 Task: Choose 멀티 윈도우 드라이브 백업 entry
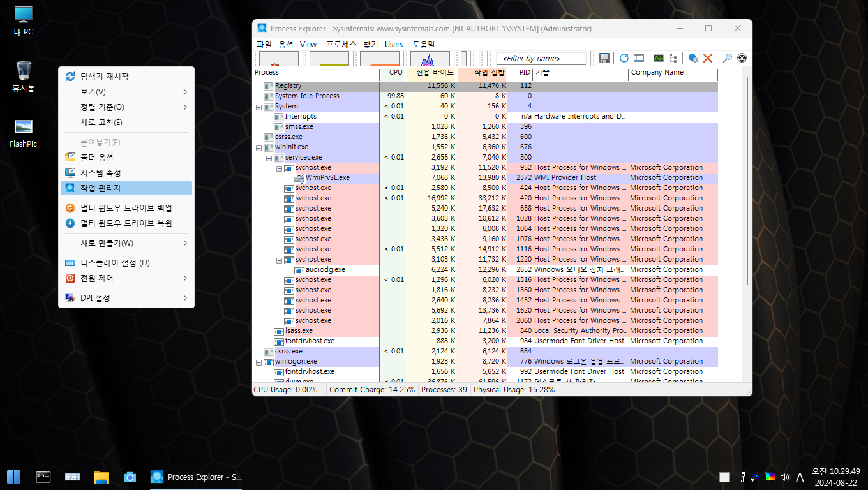point(126,208)
